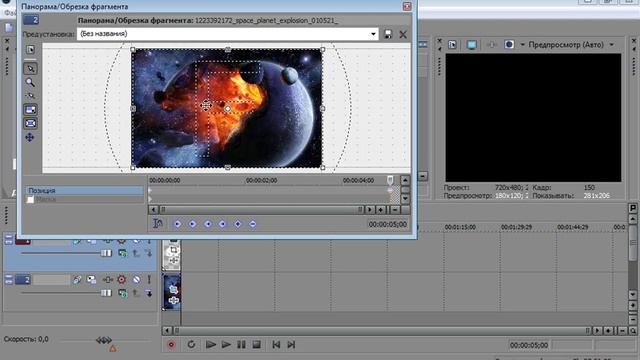Select the Позиция keyframe row

coord(84,191)
